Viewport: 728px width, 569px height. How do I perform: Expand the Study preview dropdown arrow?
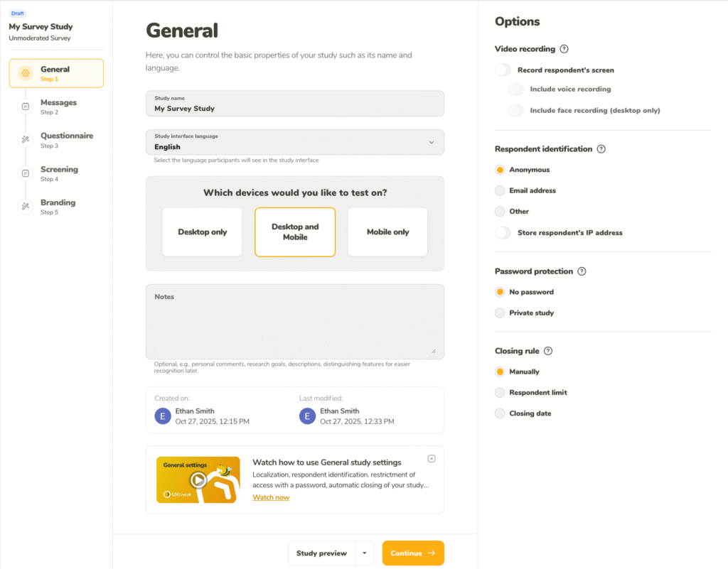pyautogui.click(x=364, y=553)
